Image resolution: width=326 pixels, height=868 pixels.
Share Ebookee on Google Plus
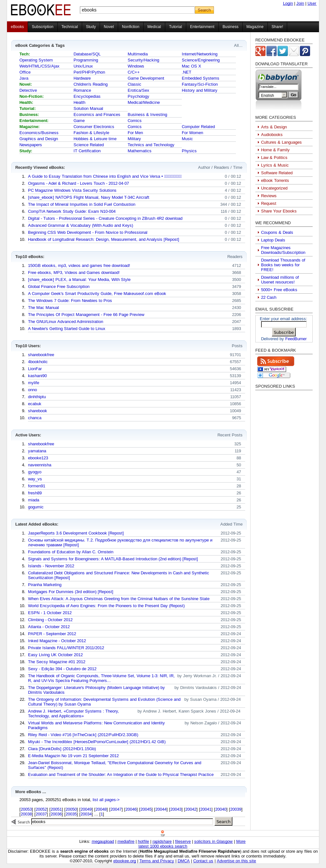[260, 51]
